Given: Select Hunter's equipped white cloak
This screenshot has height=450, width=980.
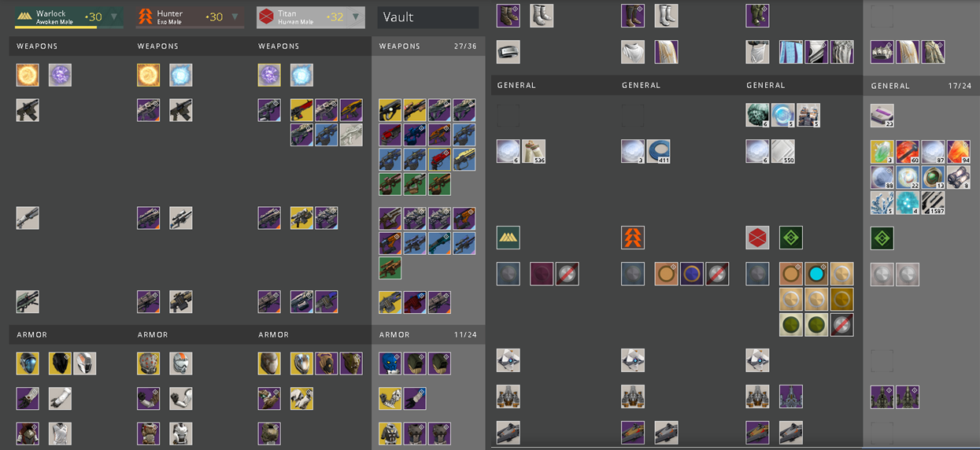Looking at the screenshot, I should pyautogui.click(x=633, y=52).
